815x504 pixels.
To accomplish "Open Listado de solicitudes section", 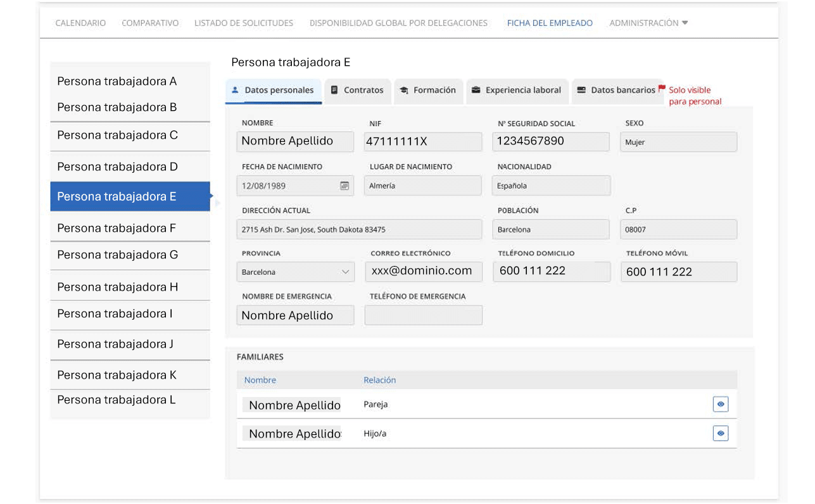I will [243, 23].
